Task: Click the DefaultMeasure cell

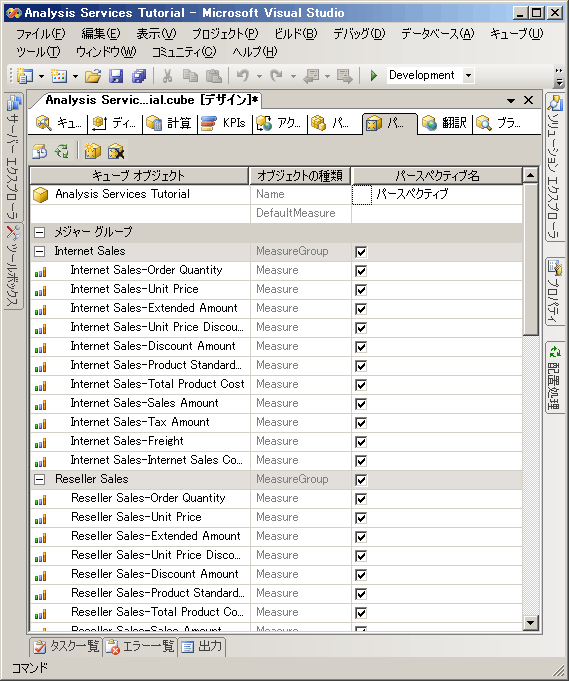Action: coord(301,213)
